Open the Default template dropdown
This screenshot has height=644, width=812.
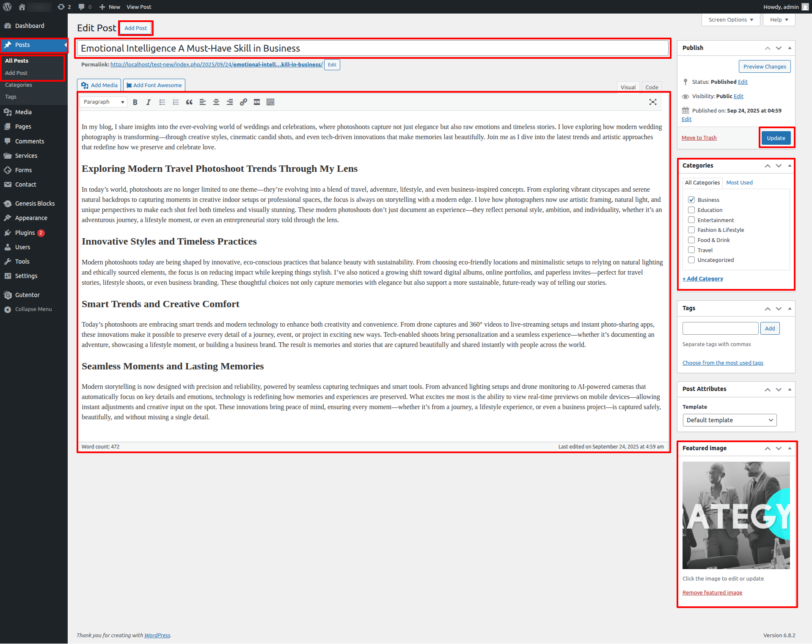click(x=729, y=420)
